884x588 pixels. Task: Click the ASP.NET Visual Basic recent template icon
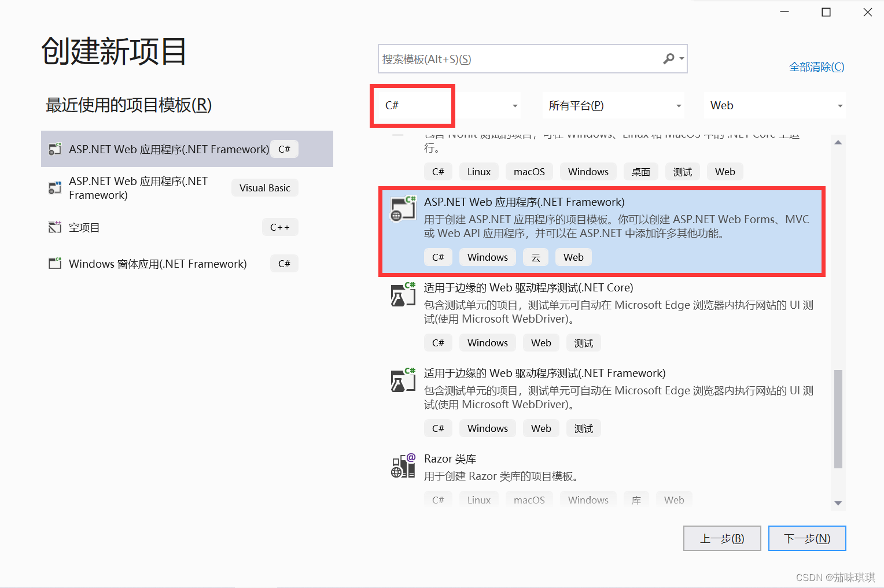(55, 188)
